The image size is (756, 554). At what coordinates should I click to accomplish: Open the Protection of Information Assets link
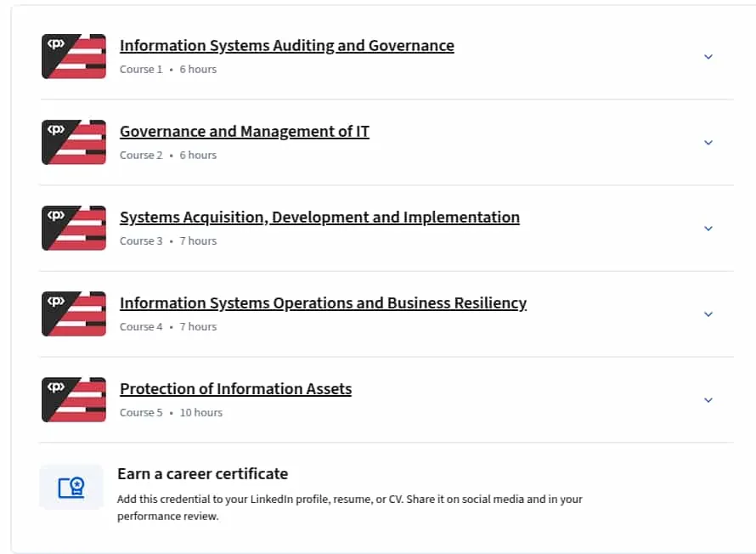tap(236, 388)
